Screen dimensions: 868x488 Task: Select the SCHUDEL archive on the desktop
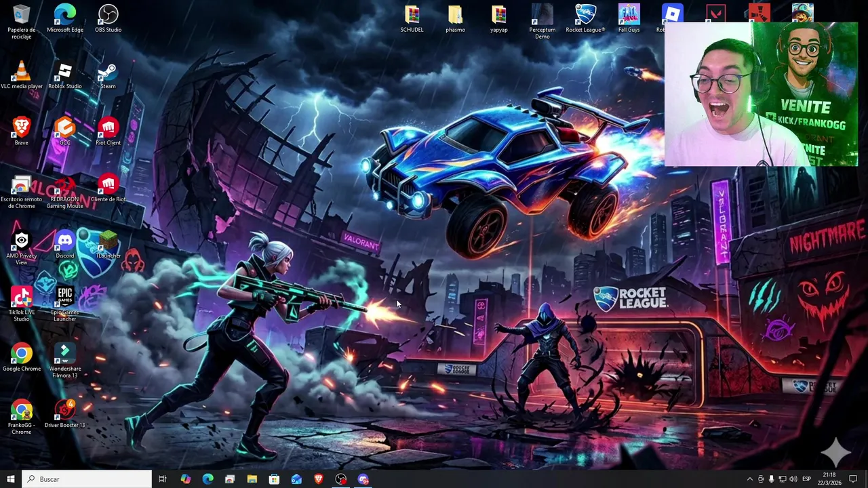[412, 18]
